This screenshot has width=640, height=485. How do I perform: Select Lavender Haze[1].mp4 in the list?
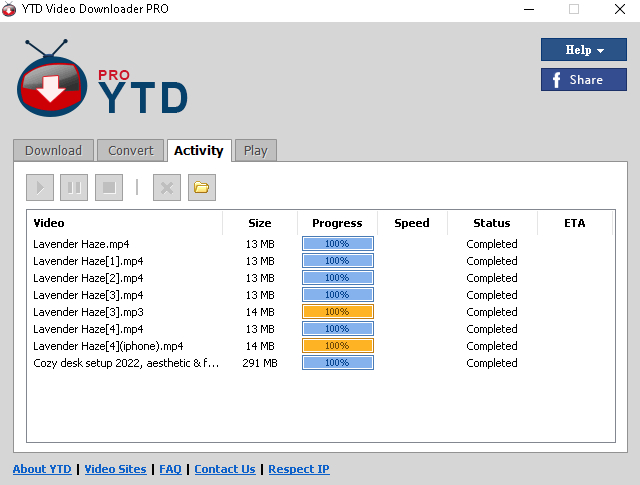(321, 261)
